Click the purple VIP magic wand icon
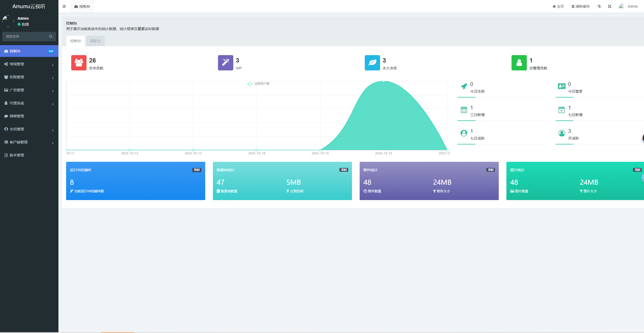The width and height of the screenshot is (644, 333). tap(225, 63)
